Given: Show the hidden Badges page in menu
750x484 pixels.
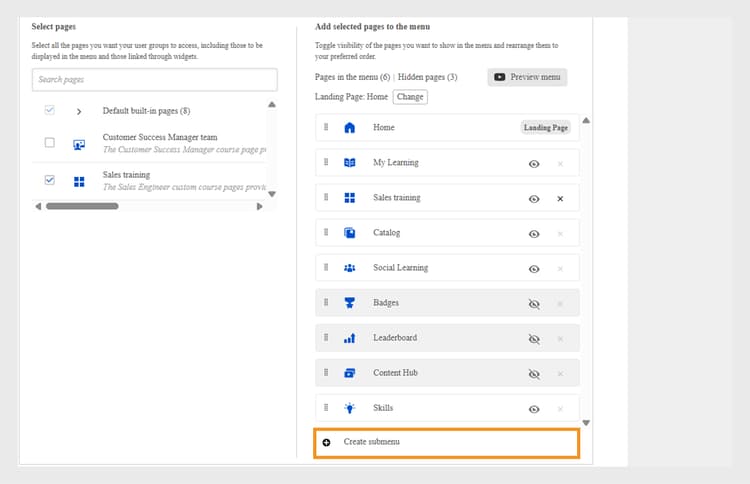Looking at the screenshot, I should point(534,303).
